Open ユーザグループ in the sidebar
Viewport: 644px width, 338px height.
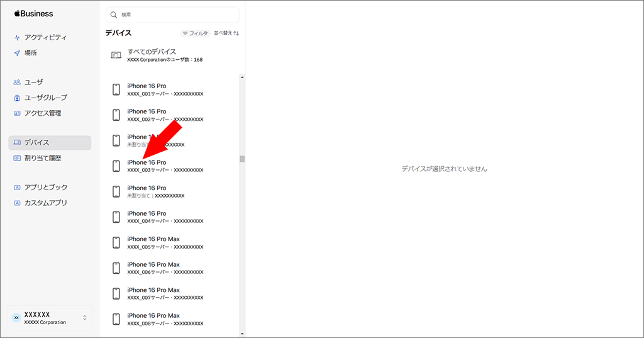[45, 98]
